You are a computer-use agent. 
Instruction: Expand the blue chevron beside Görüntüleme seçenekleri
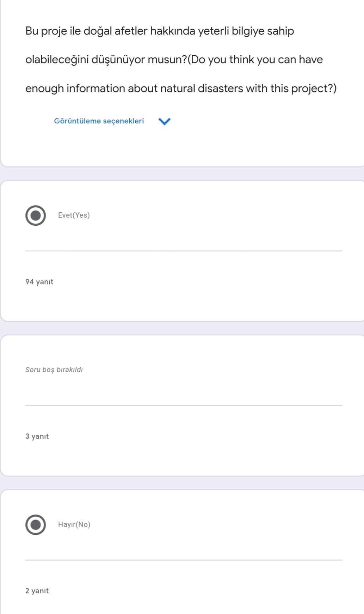164,121
